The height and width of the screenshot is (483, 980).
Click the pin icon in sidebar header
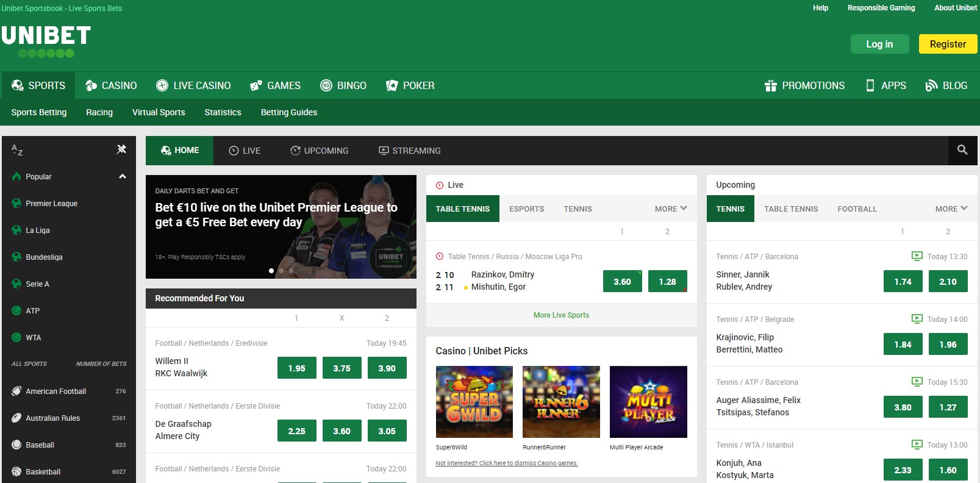(121, 149)
